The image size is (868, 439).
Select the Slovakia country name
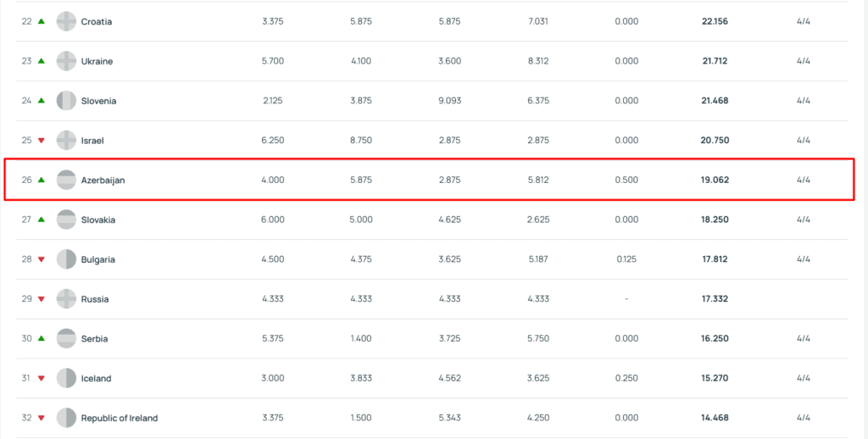tap(98, 219)
